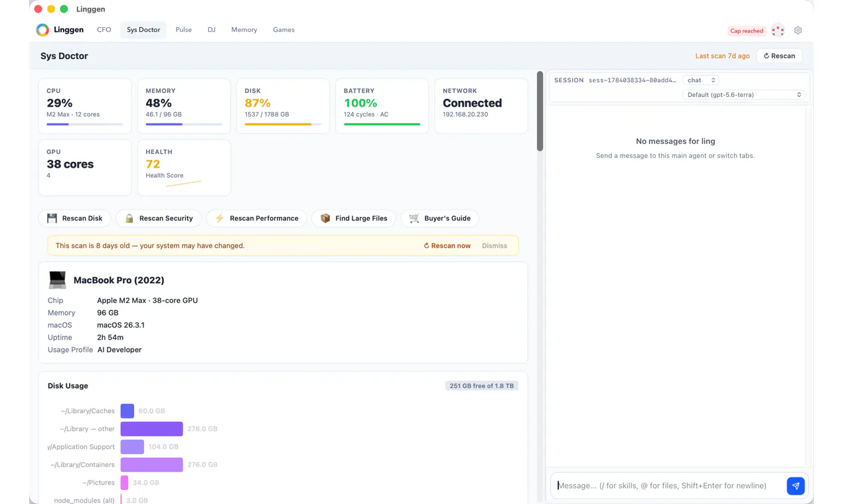Click the red dotted activity icon
Screen dimensions: 843x504
click(778, 31)
